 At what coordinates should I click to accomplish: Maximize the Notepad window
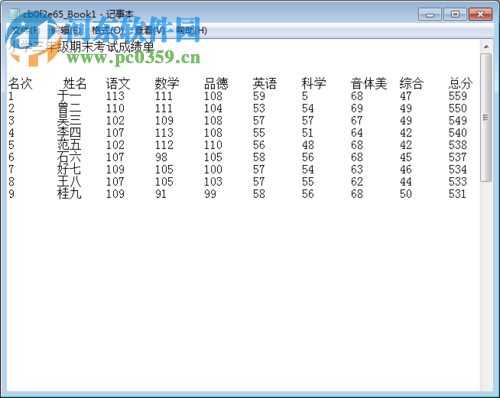[455, 15]
